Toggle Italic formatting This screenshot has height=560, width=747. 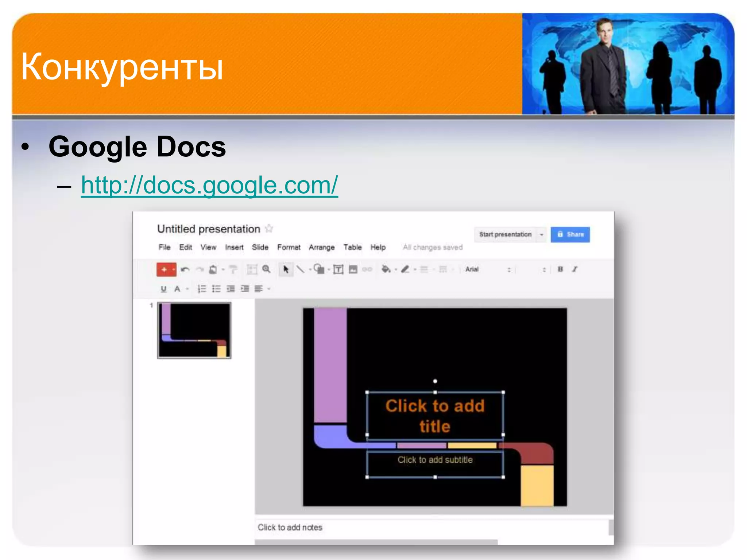pos(575,269)
